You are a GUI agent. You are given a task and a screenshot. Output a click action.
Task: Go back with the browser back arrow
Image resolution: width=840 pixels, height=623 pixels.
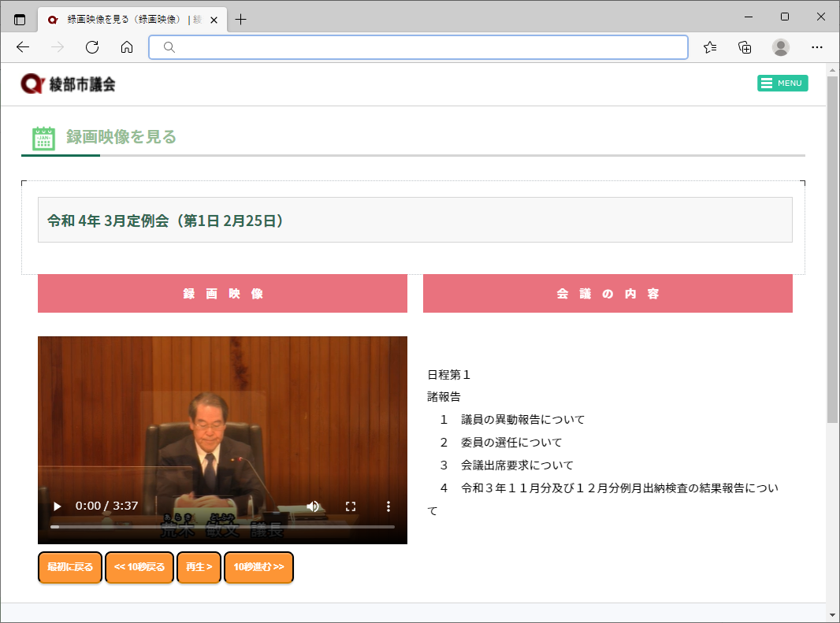(x=23, y=47)
